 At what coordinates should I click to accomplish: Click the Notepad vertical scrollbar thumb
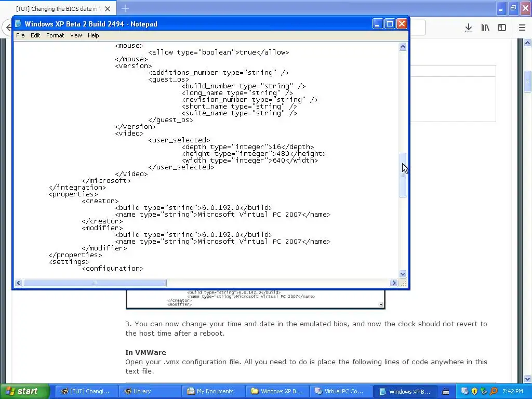pyautogui.click(x=403, y=175)
